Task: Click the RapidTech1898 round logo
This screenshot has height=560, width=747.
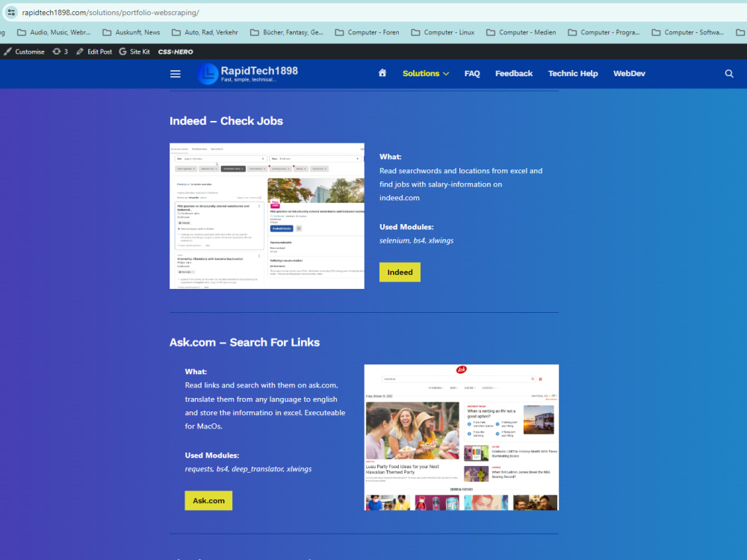Action: [x=207, y=74]
